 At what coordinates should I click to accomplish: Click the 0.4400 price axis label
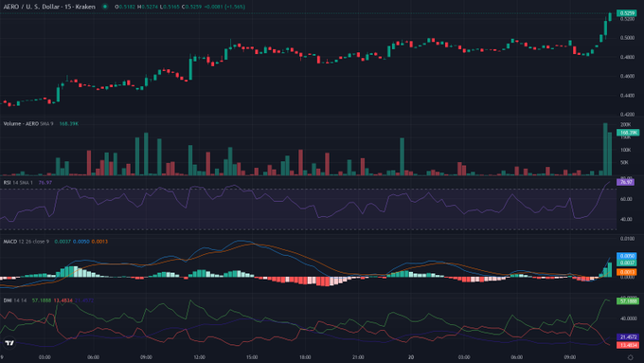(627, 96)
